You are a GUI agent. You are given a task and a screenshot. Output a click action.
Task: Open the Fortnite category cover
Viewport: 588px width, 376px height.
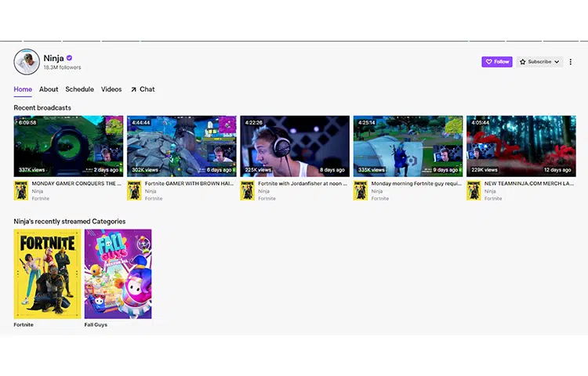[47, 274]
